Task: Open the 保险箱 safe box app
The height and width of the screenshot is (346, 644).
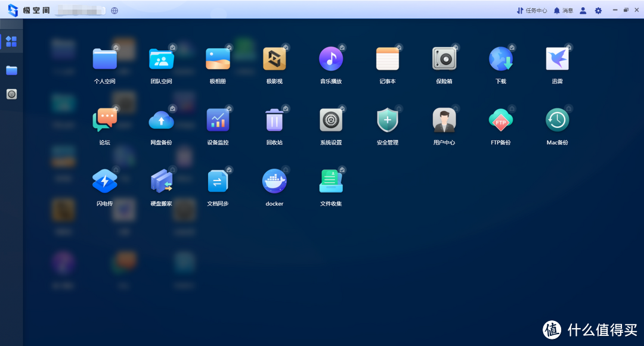Action: pyautogui.click(x=444, y=60)
